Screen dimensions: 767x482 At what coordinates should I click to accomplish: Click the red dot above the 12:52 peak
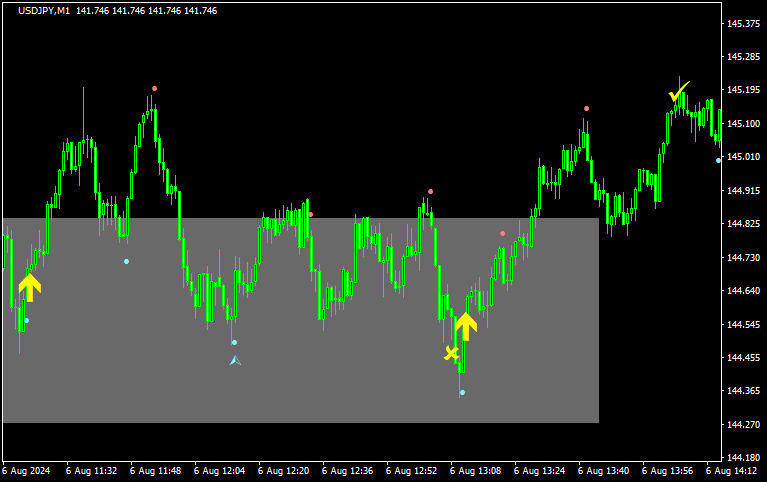pos(431,191)
